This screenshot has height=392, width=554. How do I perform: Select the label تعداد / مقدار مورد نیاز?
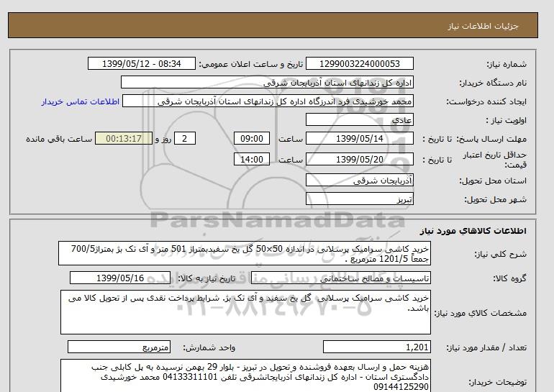tap(486, 348)
